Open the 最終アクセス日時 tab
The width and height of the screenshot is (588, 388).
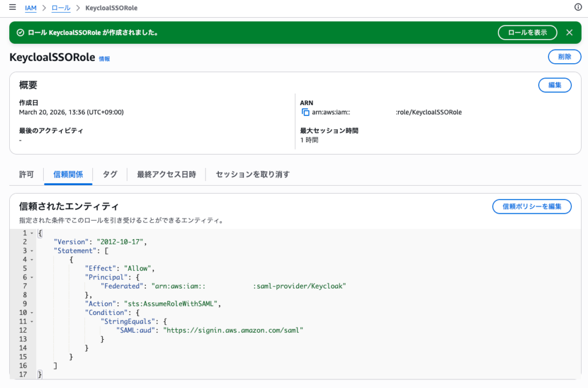click(166, 174)
